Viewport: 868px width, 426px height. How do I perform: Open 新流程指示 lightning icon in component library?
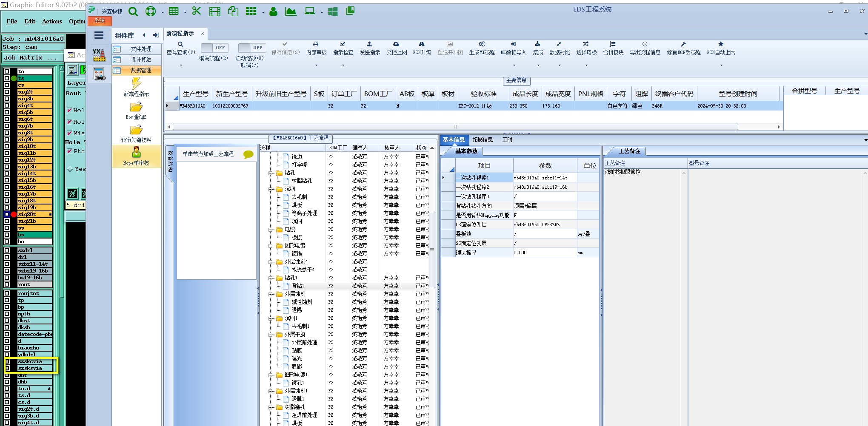[x=136, y=83]
